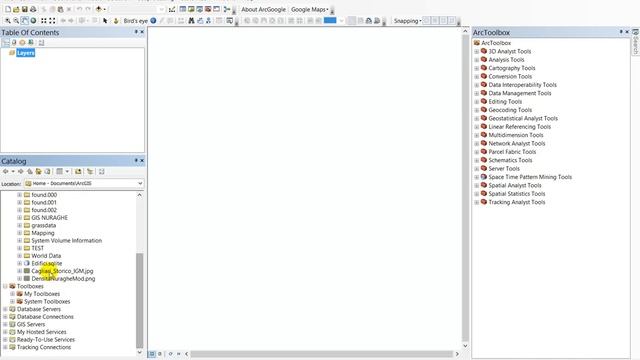List By Selection in Table Of Contents

pyautogui.click(x=31, y=42)
